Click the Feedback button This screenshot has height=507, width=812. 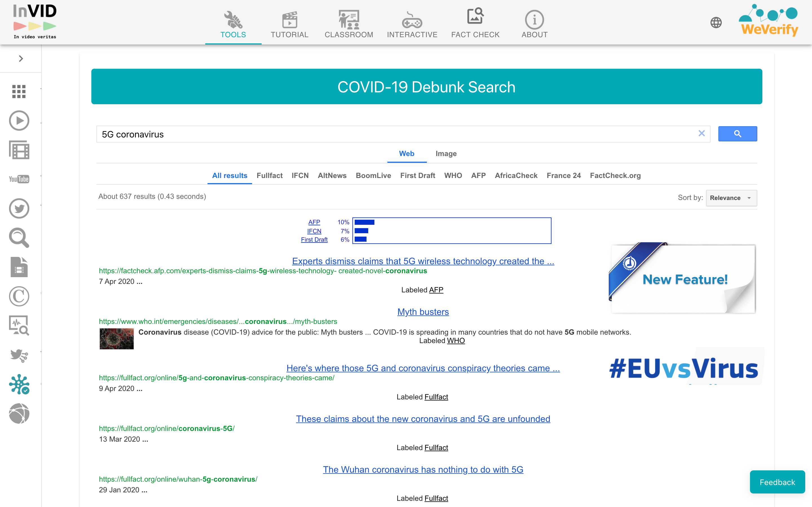point(777,482)
